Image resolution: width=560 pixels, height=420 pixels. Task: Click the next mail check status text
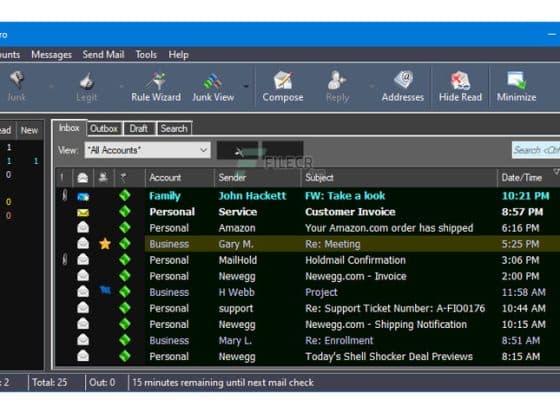223,382
